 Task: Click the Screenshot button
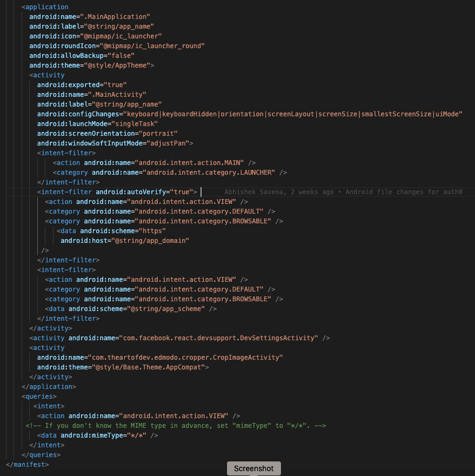(x=253, y=468)
